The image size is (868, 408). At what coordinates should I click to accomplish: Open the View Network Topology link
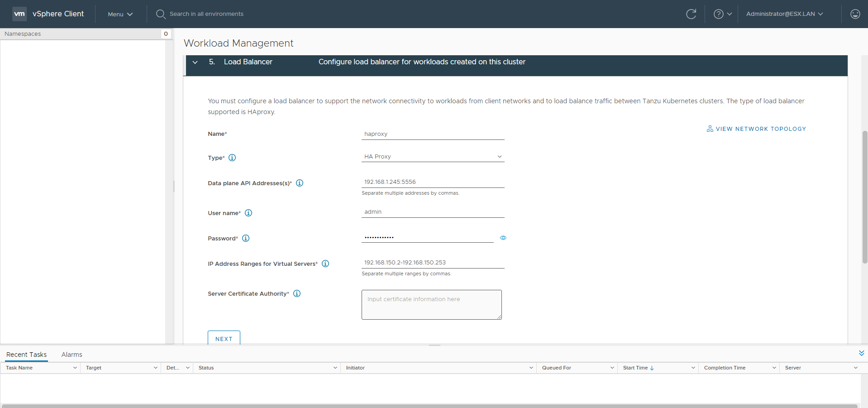[x=756, y=129]
